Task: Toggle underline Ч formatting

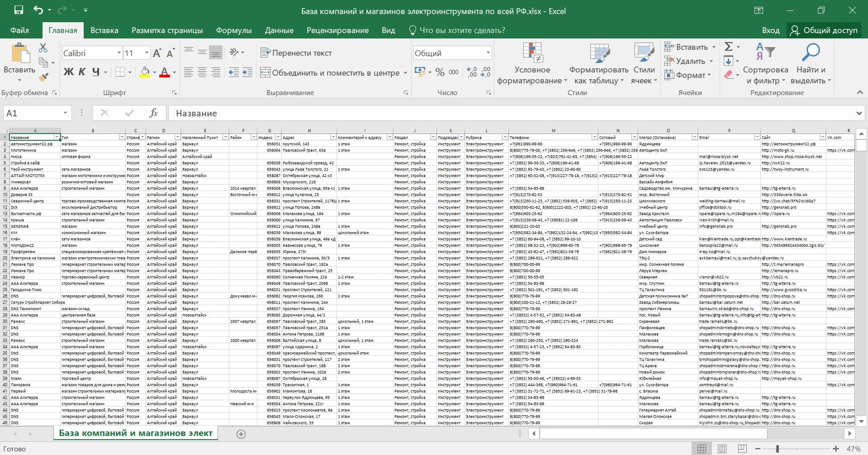Action: (x=96, y=72)
